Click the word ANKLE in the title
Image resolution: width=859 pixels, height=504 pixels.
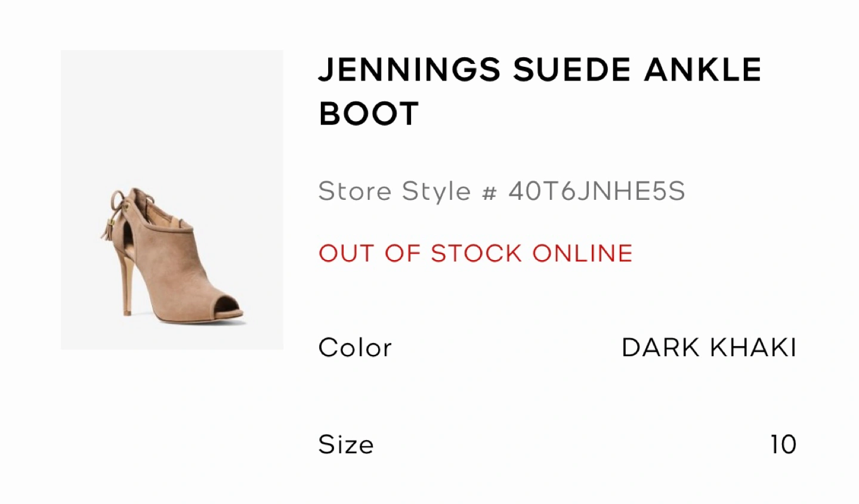[703, 70]
